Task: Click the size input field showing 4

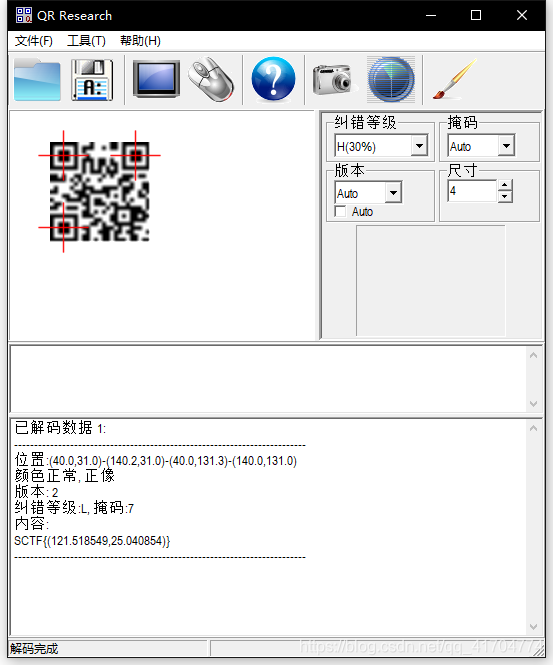Action: click(472, 191)
